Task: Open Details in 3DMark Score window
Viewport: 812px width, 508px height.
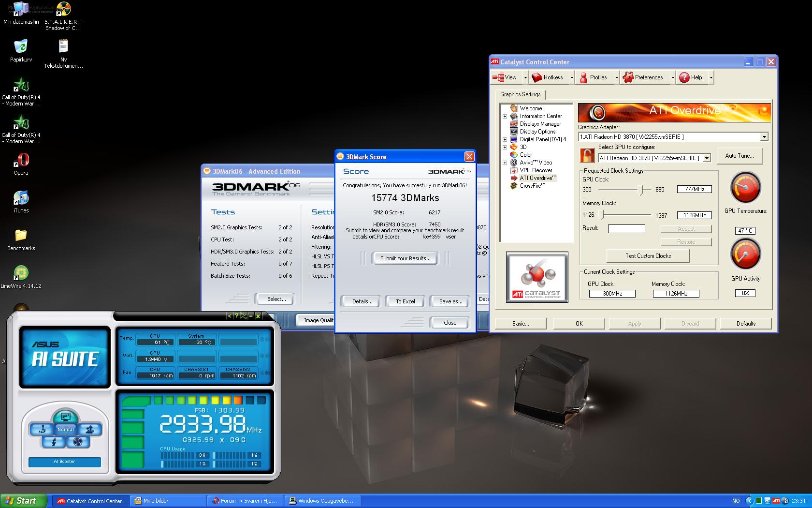Action: click(362, 301)
